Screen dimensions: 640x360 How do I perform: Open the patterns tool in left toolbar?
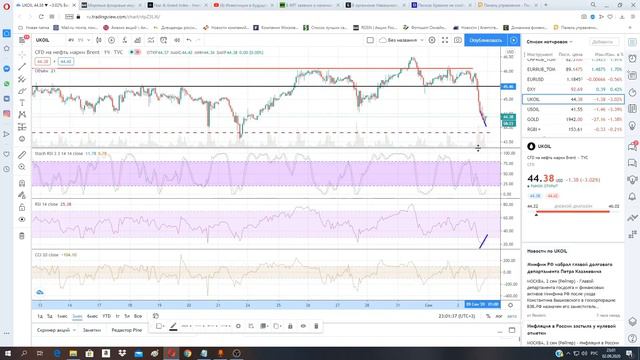pyautogui.click(x=22, y=115)
